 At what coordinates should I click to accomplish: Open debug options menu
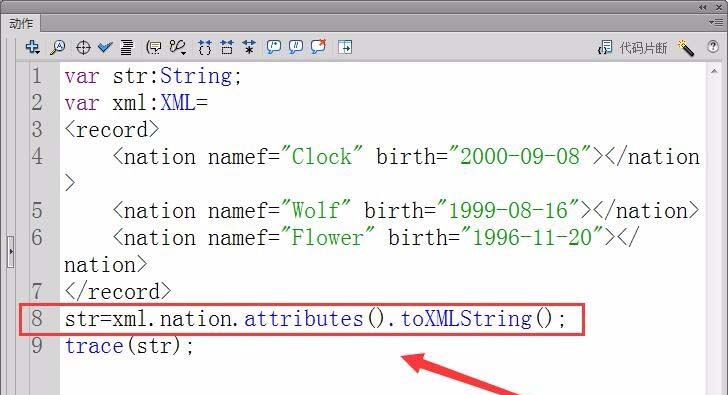click(178, 47)
